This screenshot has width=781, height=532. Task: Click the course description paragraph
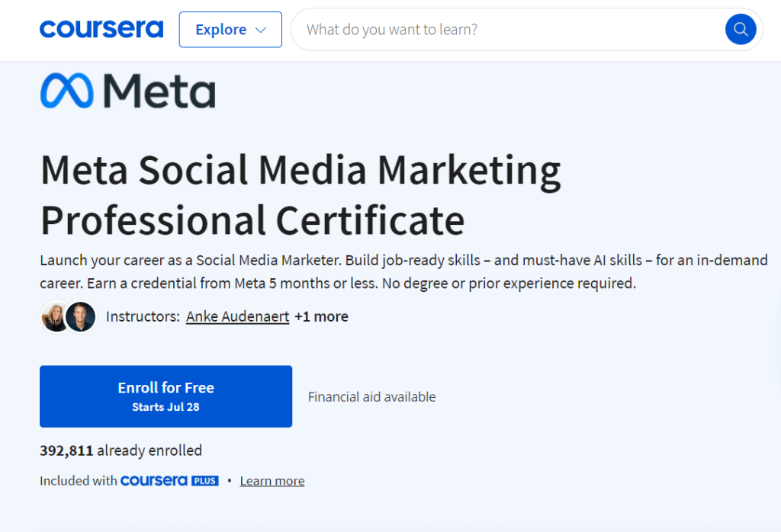(x=403, y=271)
